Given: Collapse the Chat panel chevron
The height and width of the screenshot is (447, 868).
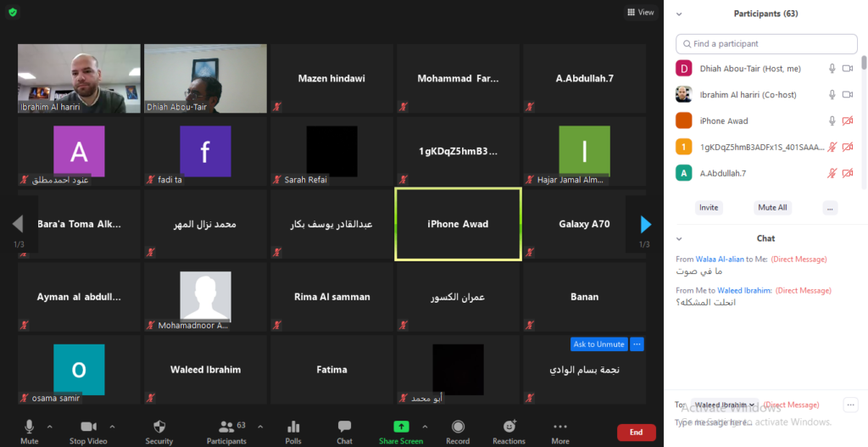Looking at the screenshot, I should [679, 238].
